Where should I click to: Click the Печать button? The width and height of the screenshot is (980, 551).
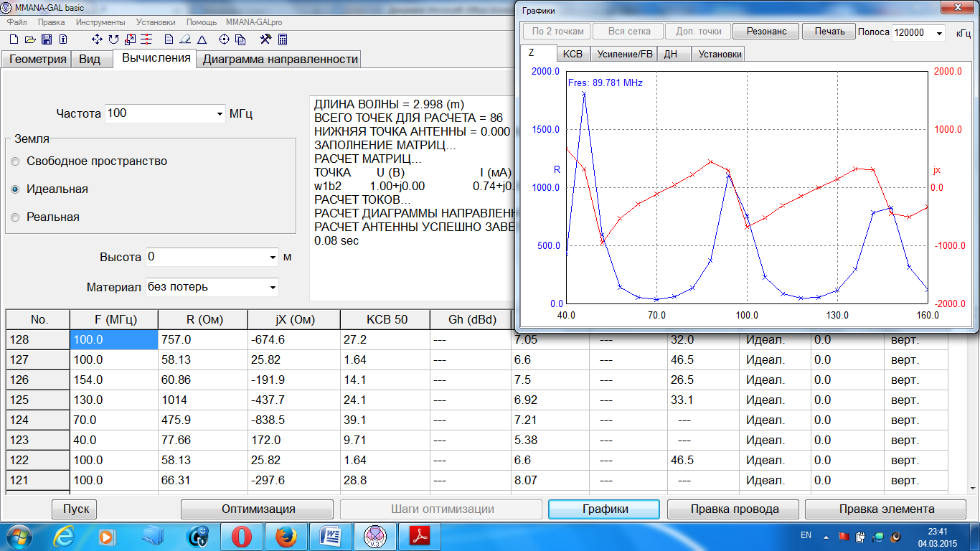[x=829, y=32]
